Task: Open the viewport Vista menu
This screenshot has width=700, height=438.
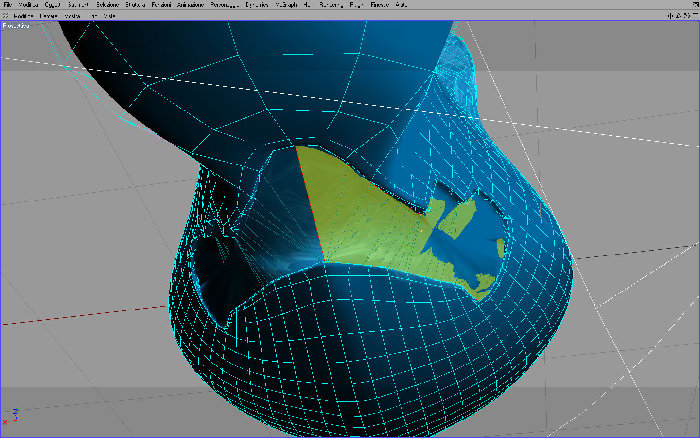Action: point(109,16)
